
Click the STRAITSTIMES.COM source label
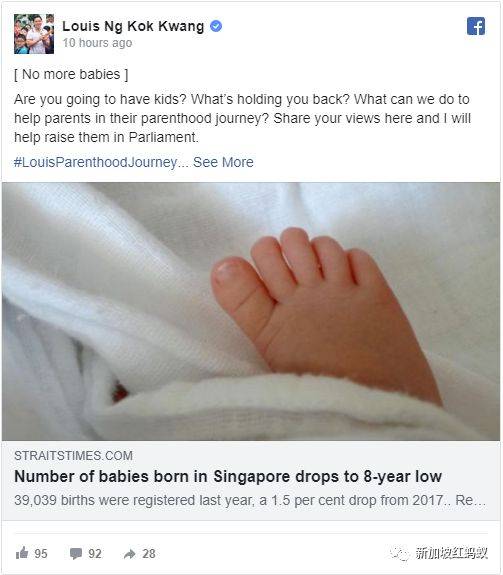(73, 455)
